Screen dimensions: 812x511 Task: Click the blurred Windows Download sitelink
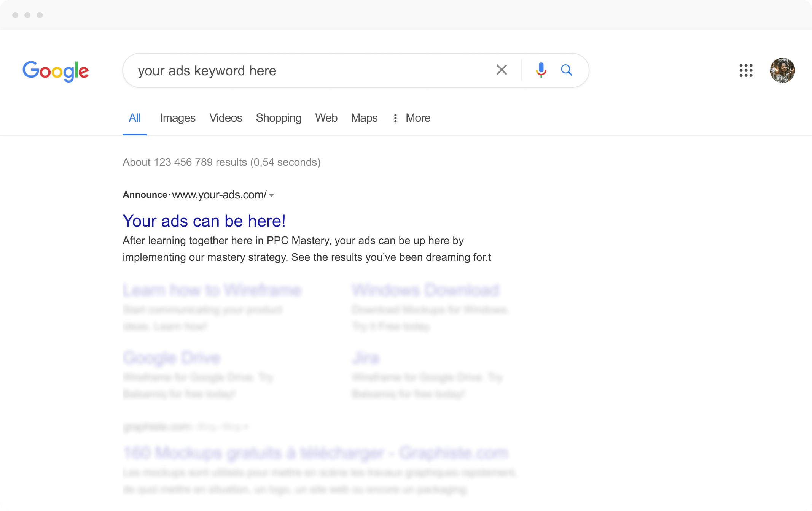pyautogui.click(x=425, y=290)
